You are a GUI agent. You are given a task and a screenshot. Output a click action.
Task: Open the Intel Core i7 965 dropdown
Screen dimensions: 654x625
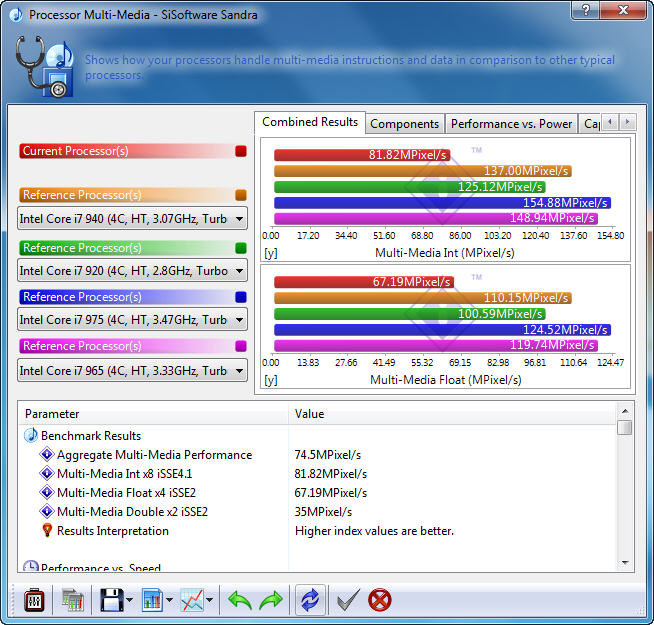pos(132,370)
